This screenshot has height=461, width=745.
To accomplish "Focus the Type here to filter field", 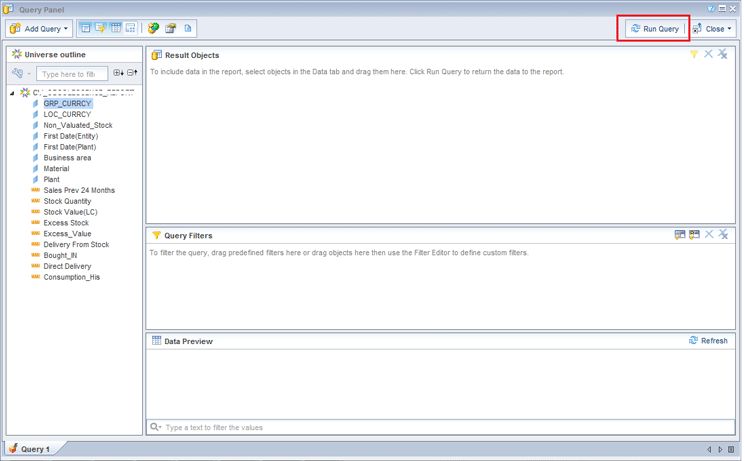I will (72, 74).
